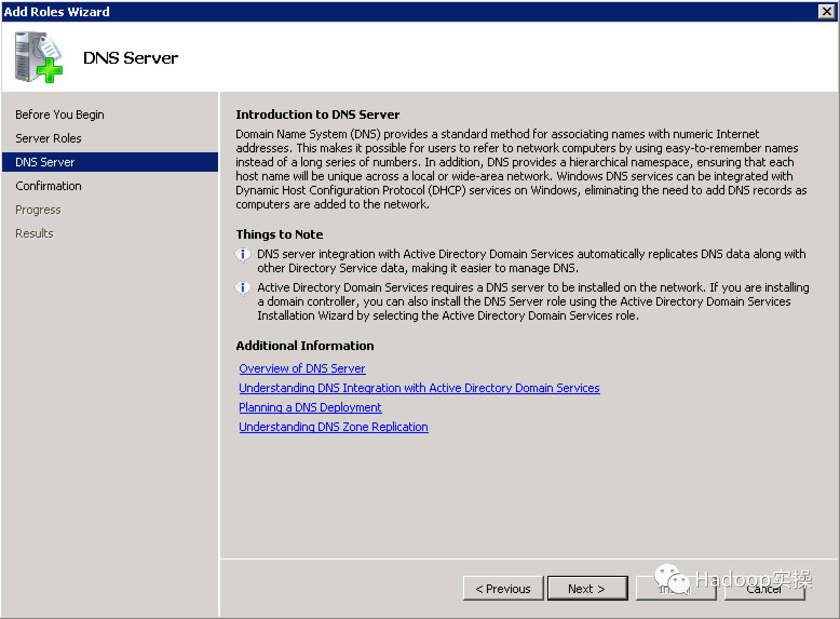Select Before You Begin in the sidebar
Viewport: 840px width, 619px height.
[59, 114]
